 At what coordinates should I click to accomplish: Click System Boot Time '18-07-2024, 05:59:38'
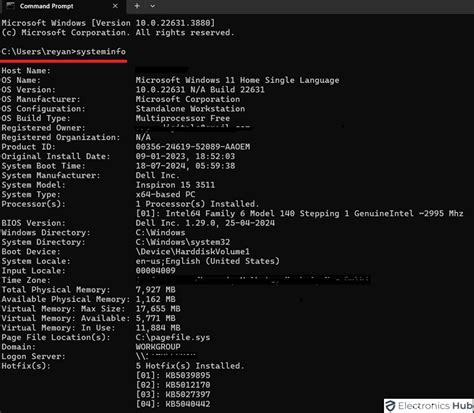click(x=185, y=166)
